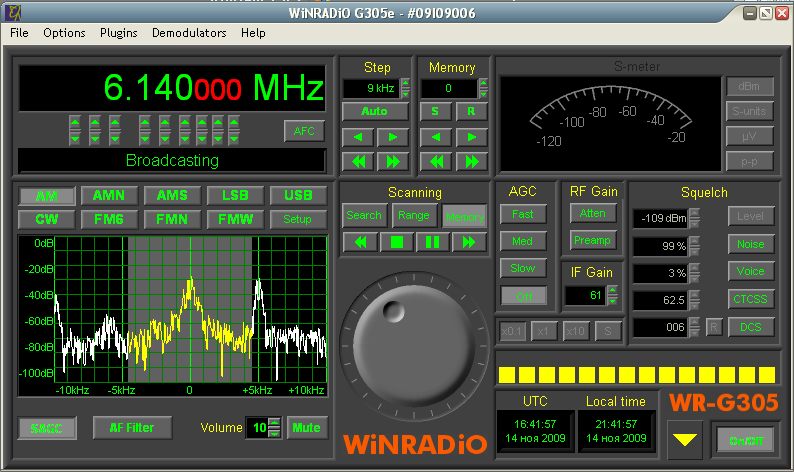794x472 pixels.
Task: Enable RF Gain Preamp
Action: point(593,240)
